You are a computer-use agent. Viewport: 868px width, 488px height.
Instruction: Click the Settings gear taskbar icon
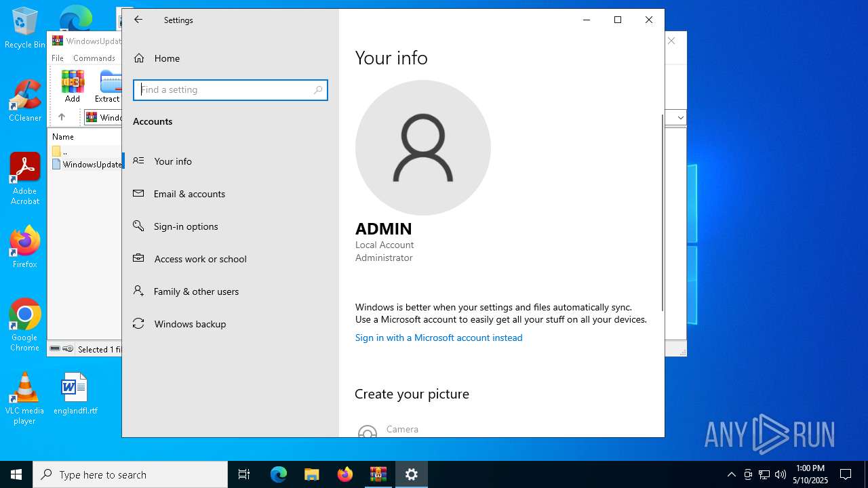coord(411,474)
